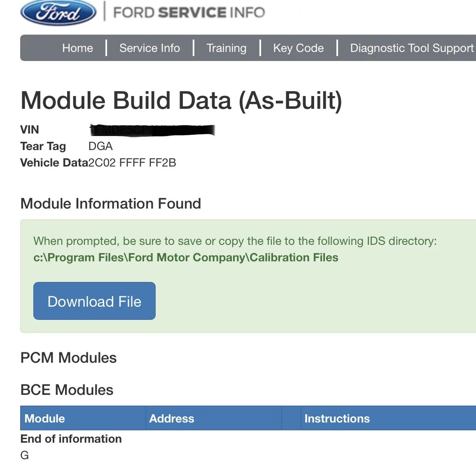Viewport: 476px width, 467px height.
Task: Click the Module Information Found heading
Action: click(111, 204)
